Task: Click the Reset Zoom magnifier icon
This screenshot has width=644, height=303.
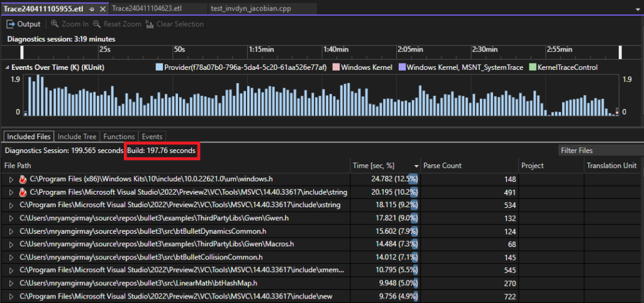Action: click(97, 24)
